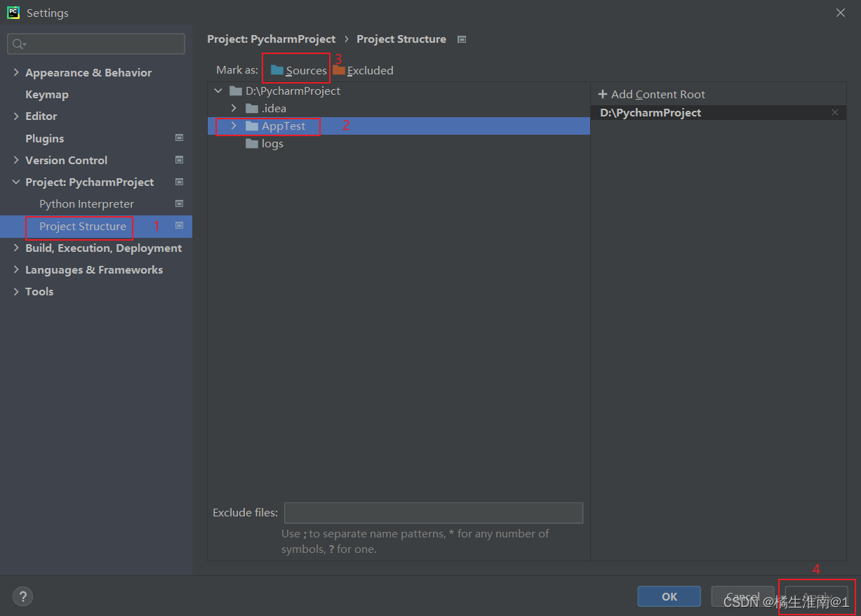Click project-level icon beside Python Interpreter
Screen dimensions: 861x616
(x=179, y=203)
